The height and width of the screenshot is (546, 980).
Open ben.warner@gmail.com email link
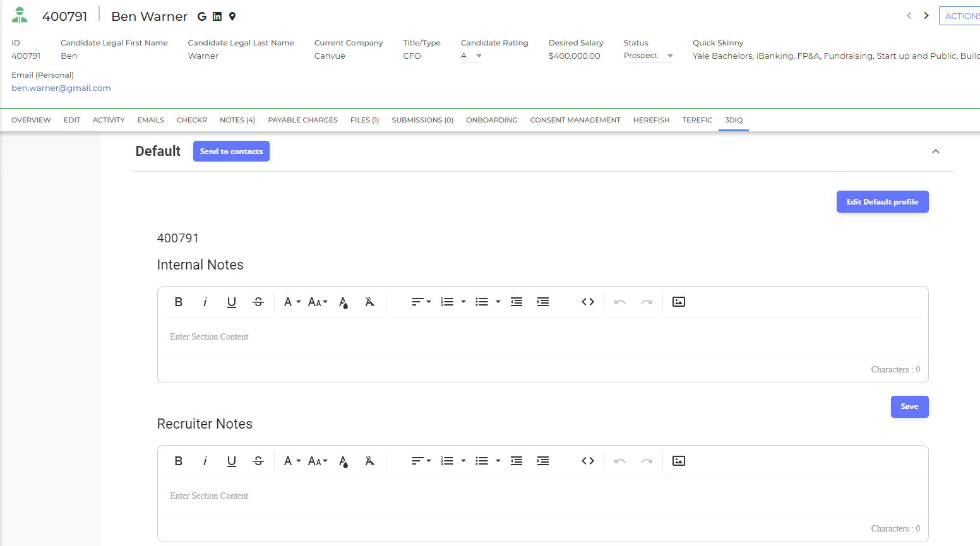61,88
